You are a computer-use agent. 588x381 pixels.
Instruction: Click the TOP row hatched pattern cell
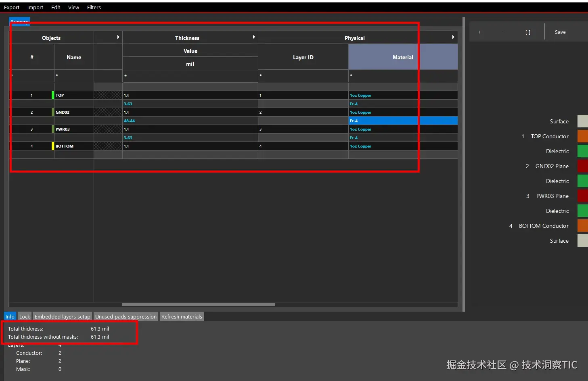click(108, 95)
